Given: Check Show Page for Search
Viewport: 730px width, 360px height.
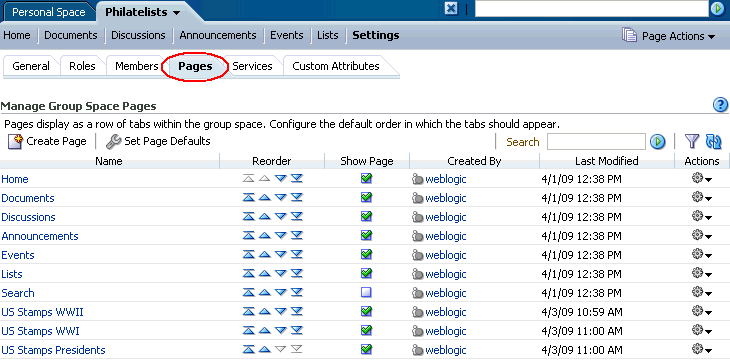Looking at the screenshot, I should (x=366, y=292).
